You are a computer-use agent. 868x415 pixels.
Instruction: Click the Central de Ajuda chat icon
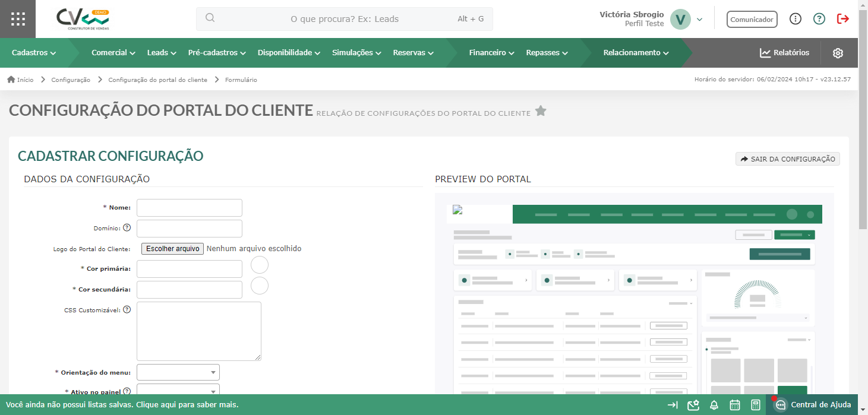[781, 405]
